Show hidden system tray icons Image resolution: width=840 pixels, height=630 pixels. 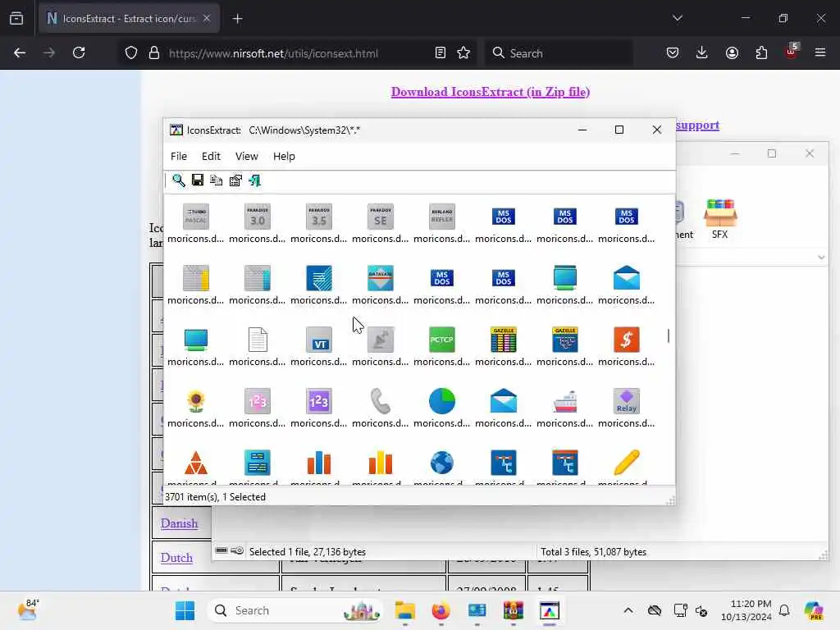628,610
